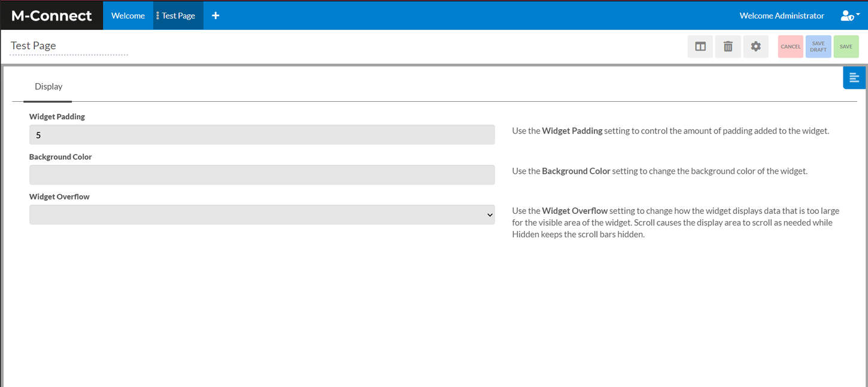This screenshot has height=387, width=868.
Task: Click the CANCEL button
Action: [x=790, y=46]
